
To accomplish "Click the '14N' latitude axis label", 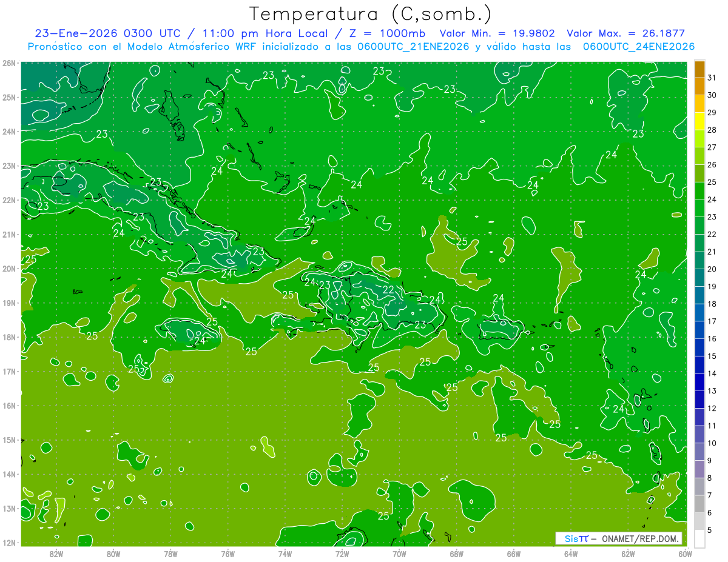I will 8,474.
